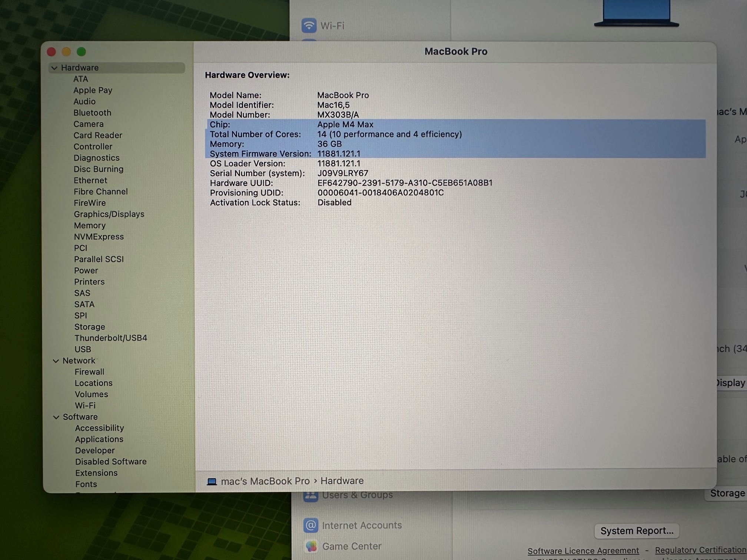
Task: Select Accessibility under Software
Action: [99, 428]
